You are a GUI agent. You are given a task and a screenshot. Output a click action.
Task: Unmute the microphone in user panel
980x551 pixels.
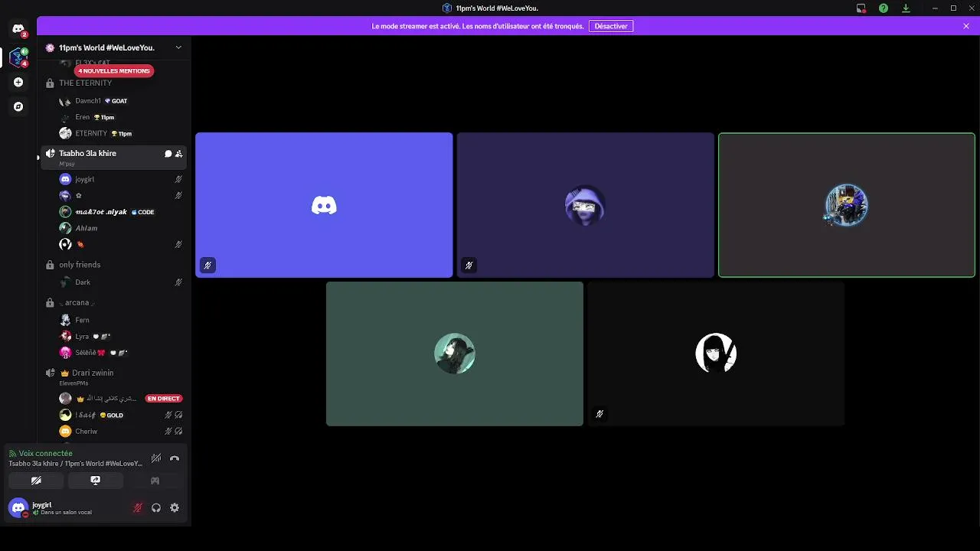(x=138, y=507)
